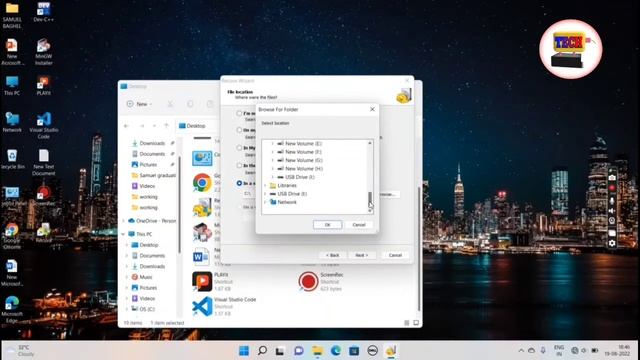Click OK in Browse For Folder dialog

[x=327, y=225]
